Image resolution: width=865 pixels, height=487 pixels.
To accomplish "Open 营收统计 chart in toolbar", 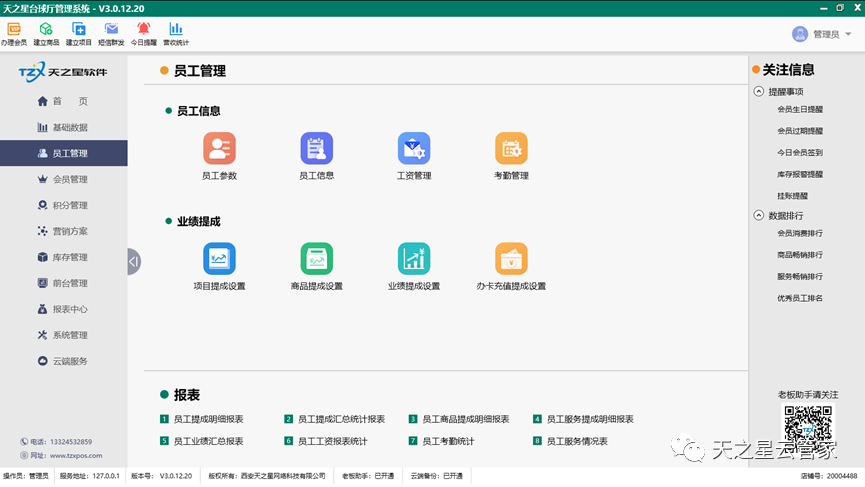I will (175, 34).
